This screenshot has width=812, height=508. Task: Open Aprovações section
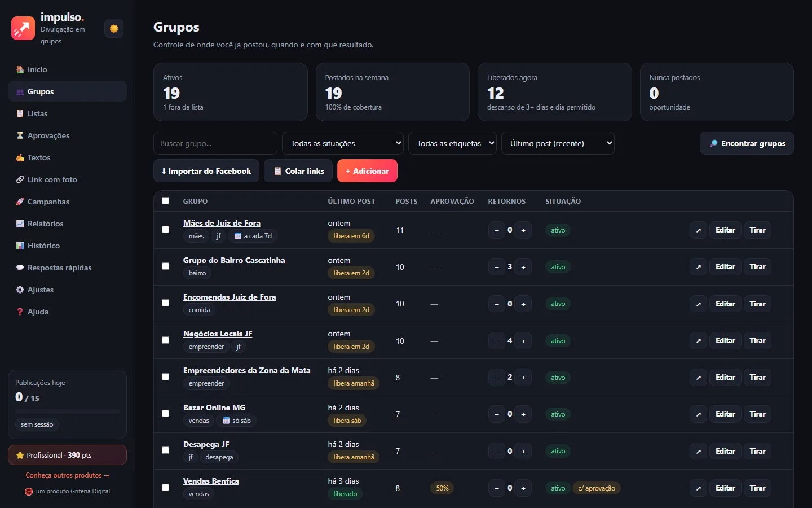[67, 135]
